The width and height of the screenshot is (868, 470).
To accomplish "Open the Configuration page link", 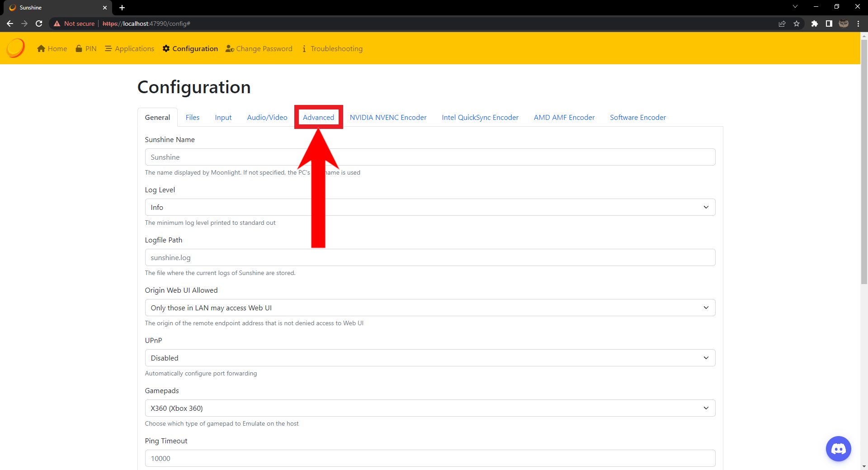I will click(190, 48).
